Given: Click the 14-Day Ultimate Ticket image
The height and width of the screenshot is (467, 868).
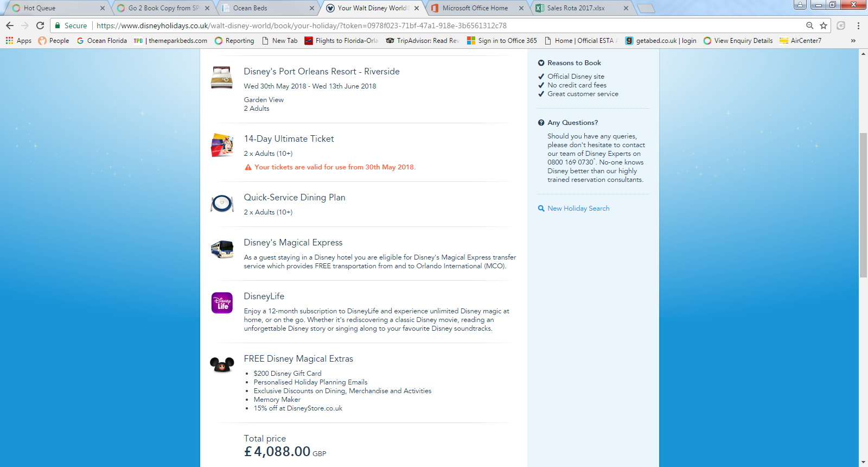Looking at the screenshot, I should [222, 145].
